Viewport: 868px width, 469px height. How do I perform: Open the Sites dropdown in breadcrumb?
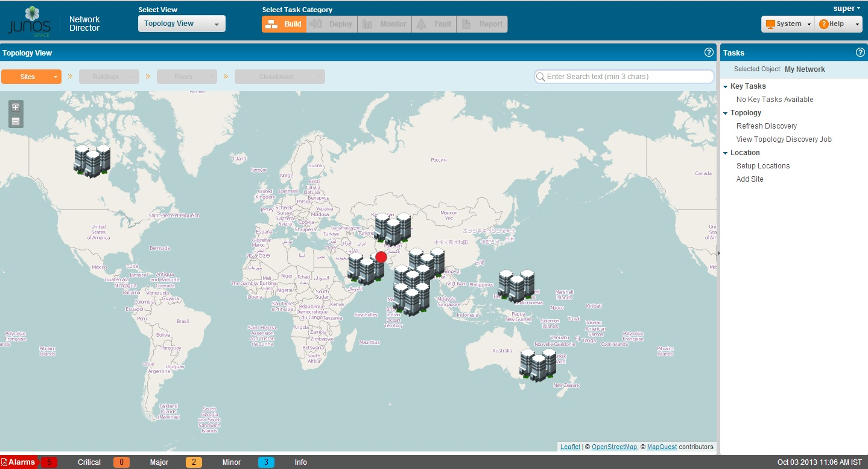pyautogui.click(x=31, y=77)
